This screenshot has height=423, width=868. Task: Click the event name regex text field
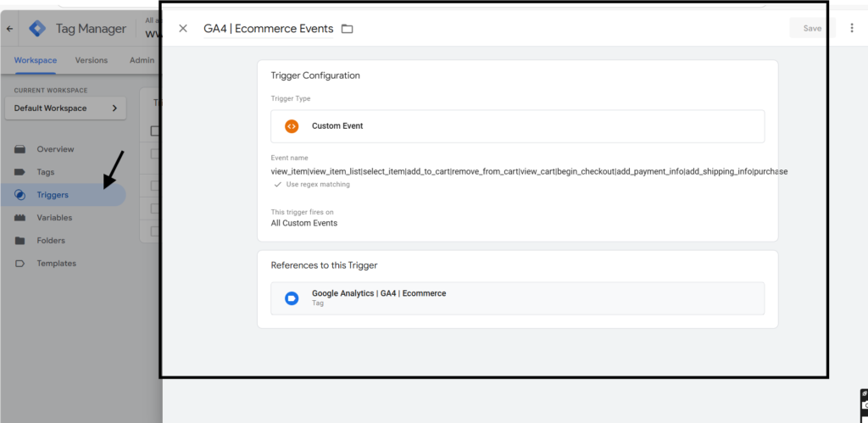[529, 171]
